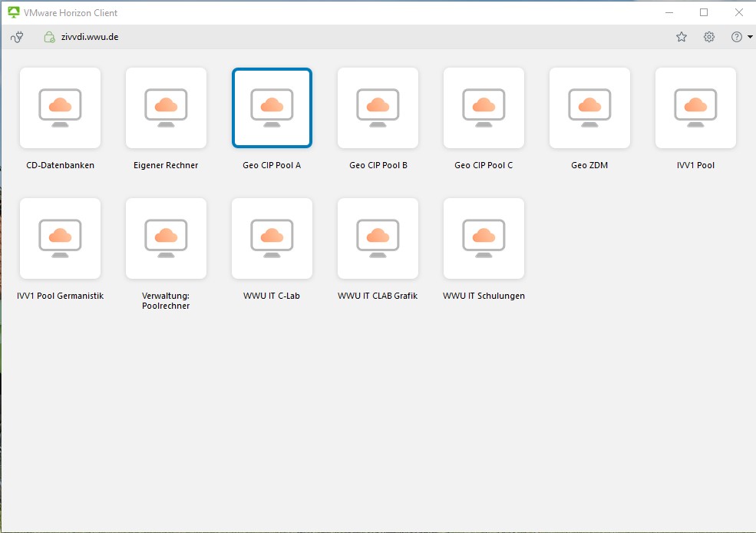Expand the help question mark dropdown
This screenshot has height=533, width=756.
pos(741,37)
